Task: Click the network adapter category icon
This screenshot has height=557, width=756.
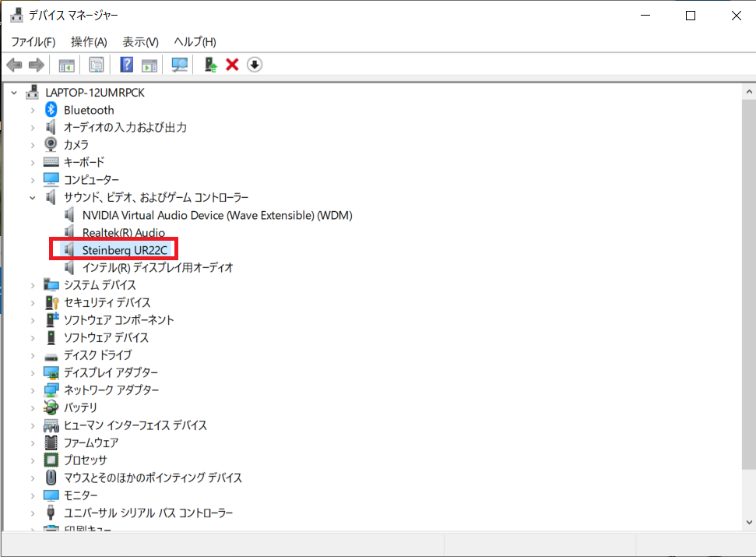Action: coord(51,390)
